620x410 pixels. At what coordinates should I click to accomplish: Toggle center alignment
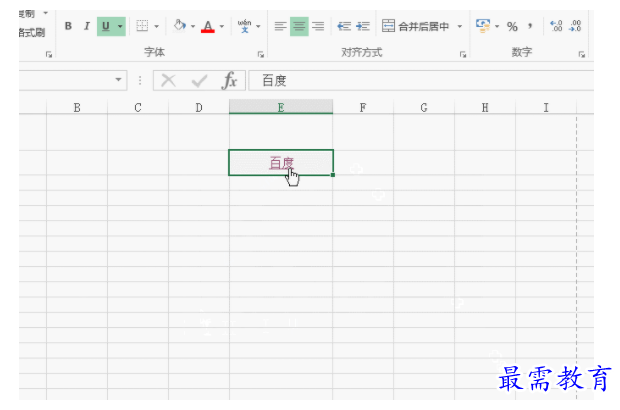click(x=299, y=26)
